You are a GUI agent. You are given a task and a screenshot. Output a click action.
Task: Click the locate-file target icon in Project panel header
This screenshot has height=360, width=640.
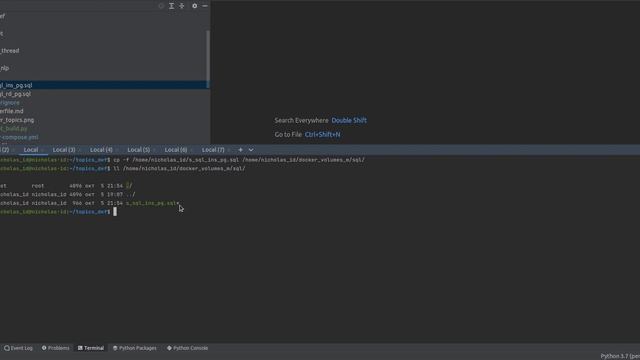[x=161, y=6]
